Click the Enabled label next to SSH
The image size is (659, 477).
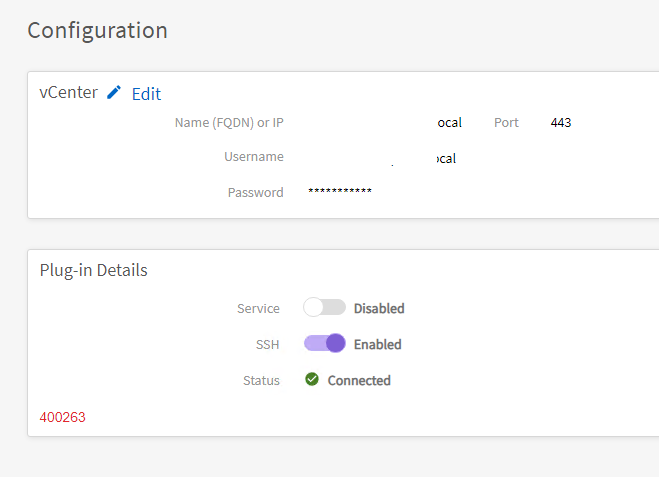(x=377, y=344)
